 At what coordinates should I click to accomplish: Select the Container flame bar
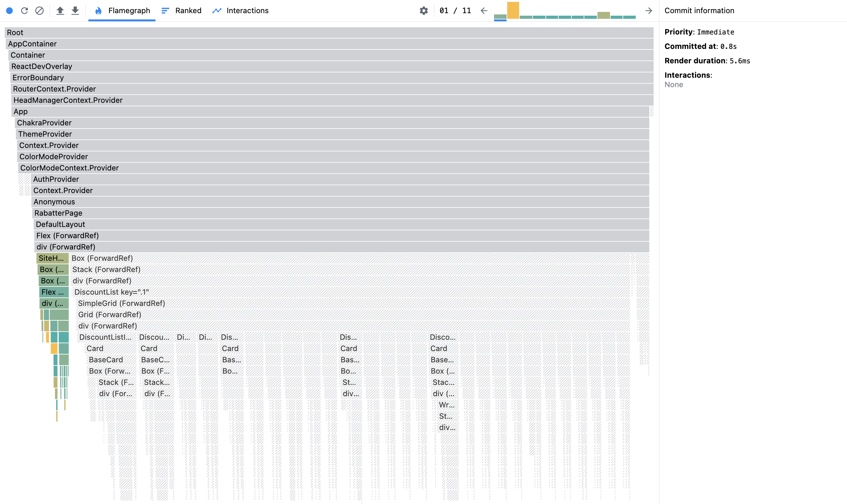click(331, 55)
